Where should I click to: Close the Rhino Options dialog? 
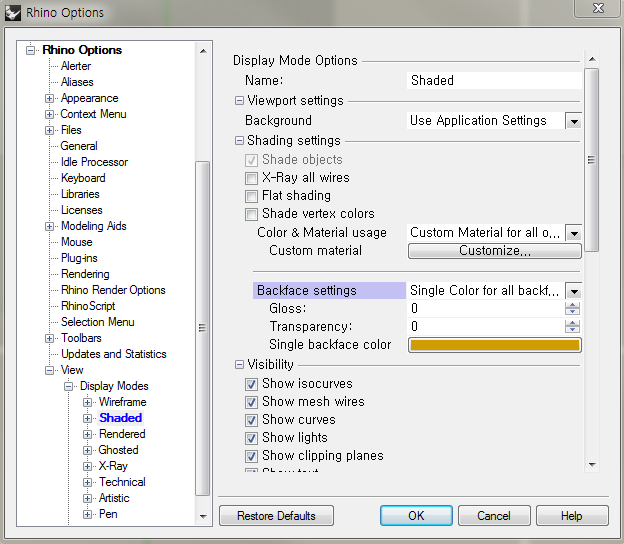(x=598, y=8)
